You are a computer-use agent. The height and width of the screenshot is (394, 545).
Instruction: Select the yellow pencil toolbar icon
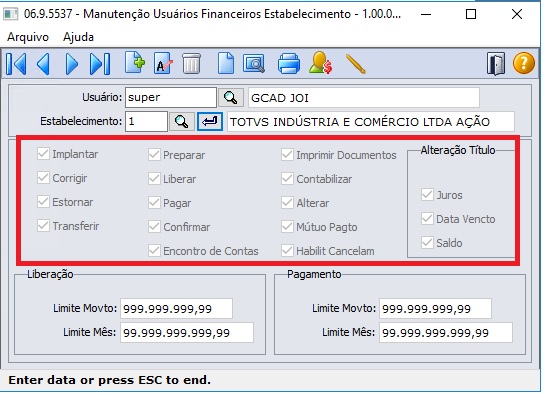356,64
